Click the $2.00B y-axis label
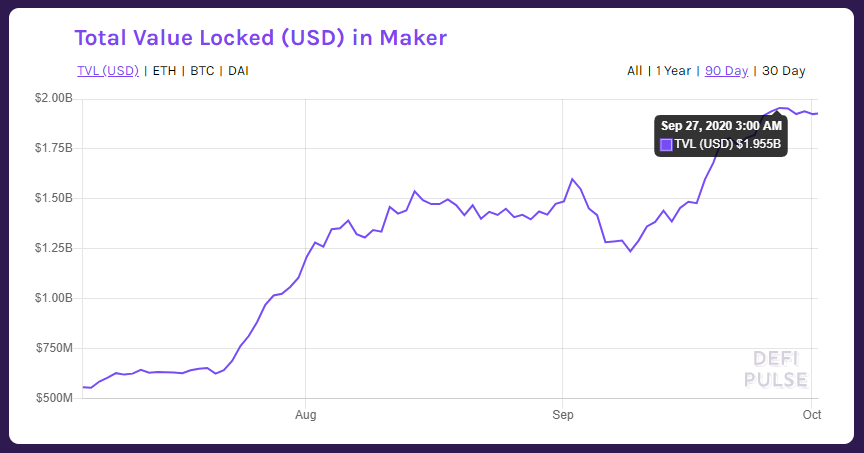 pyautogui.click(x=52, y=99)
